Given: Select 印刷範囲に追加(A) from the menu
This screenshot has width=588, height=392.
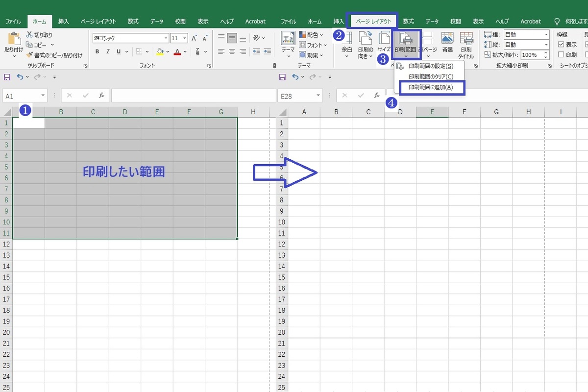Looking at the screenshot, I should [x=430, y=87].
